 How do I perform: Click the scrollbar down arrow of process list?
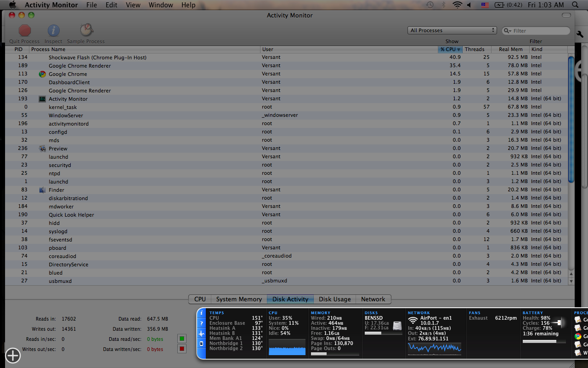coord(571,281)
